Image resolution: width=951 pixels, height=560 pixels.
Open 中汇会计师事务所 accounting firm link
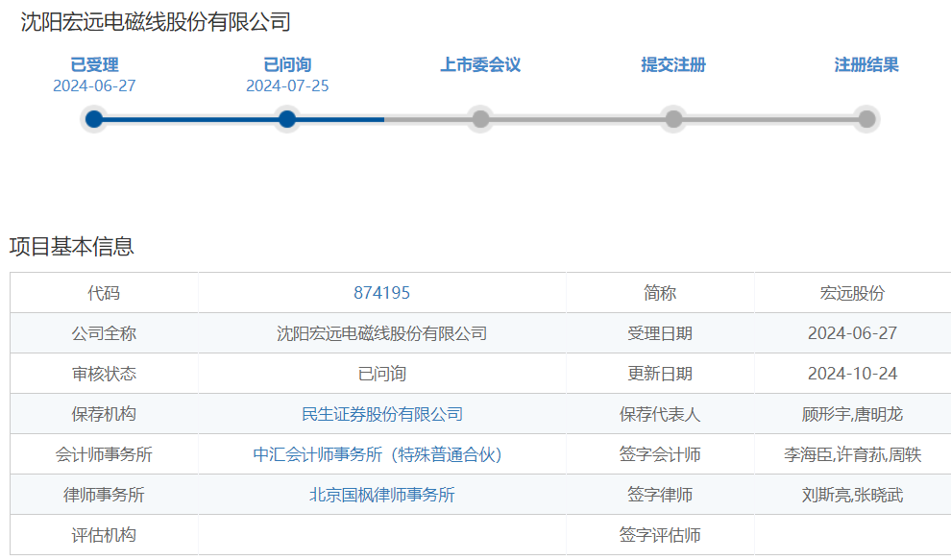(x=378, y=454)
